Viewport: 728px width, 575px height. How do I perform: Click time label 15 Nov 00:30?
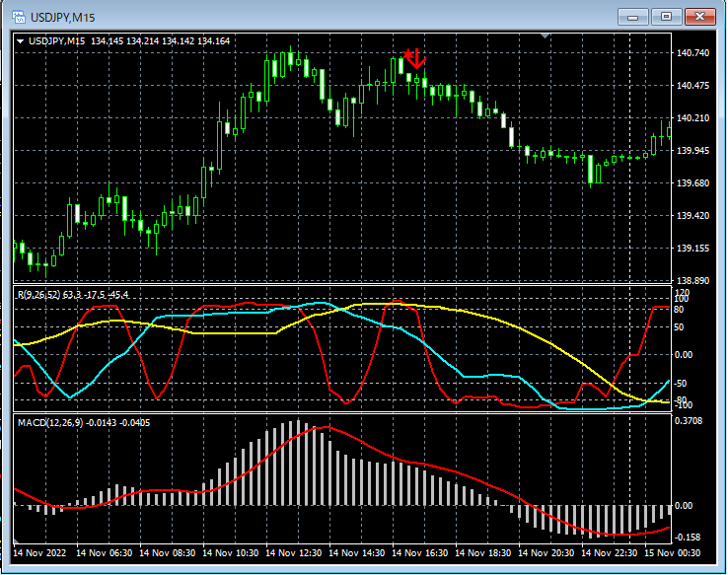pyautogui.click(x=673, y=553)
